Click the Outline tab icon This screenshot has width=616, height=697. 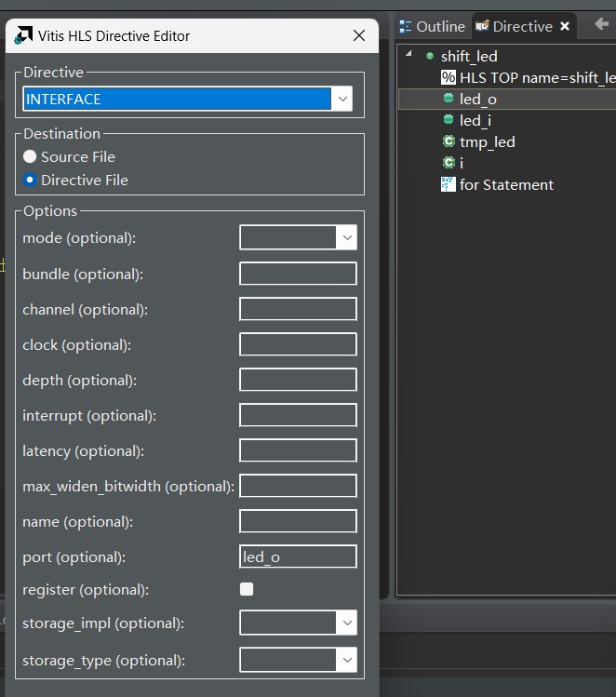406,27
